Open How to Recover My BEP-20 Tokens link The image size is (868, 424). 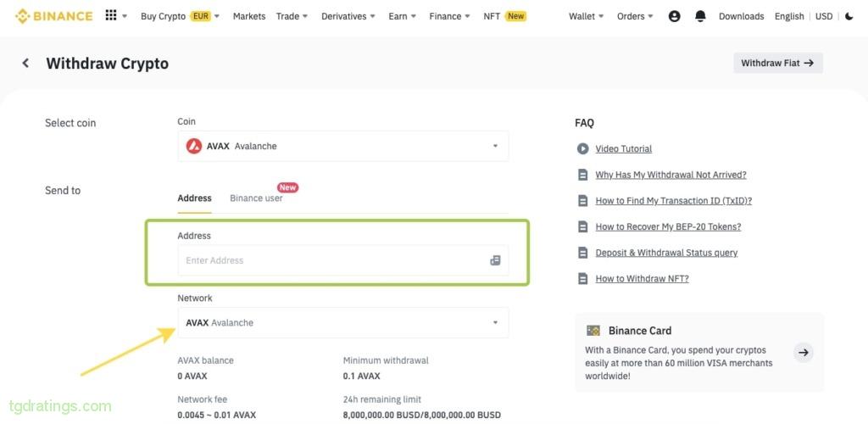point(668,227)
